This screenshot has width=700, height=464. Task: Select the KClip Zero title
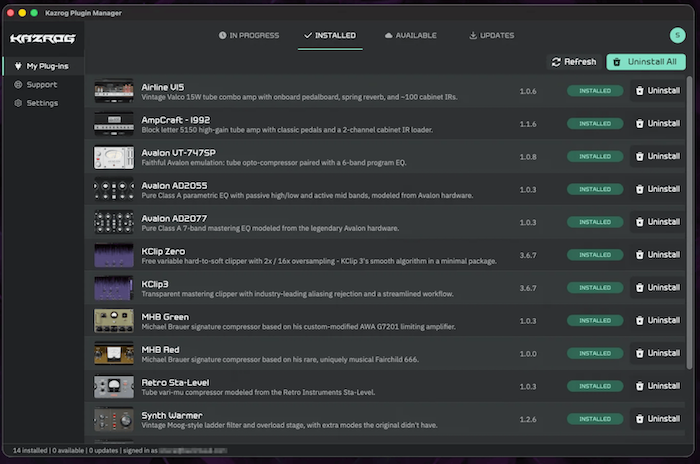click(163, 251)
